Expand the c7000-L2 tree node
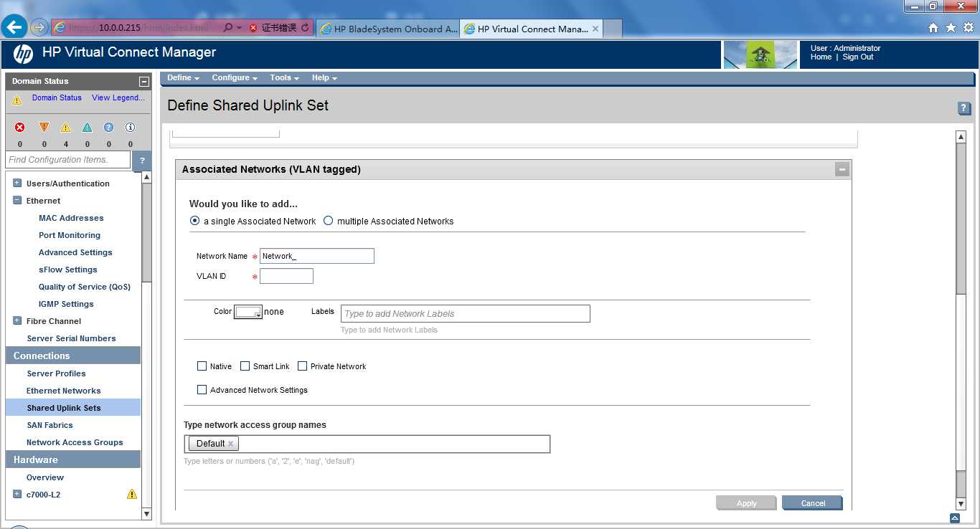 pyautogui.click(x=17, y=494)
